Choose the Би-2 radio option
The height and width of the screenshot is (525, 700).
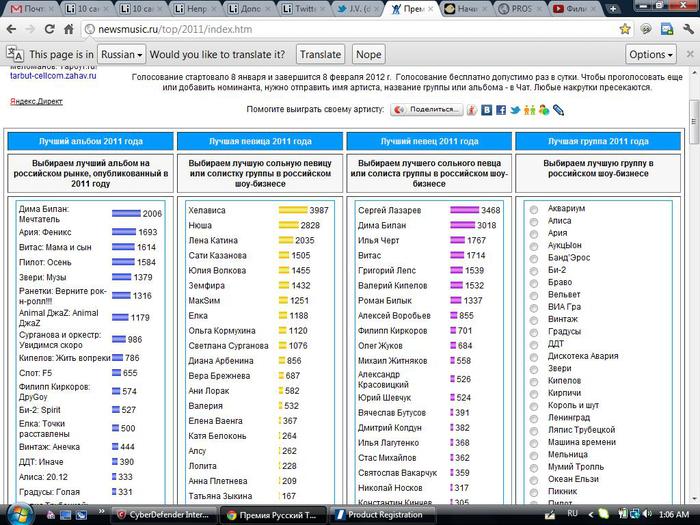click(x=533, y=271)
